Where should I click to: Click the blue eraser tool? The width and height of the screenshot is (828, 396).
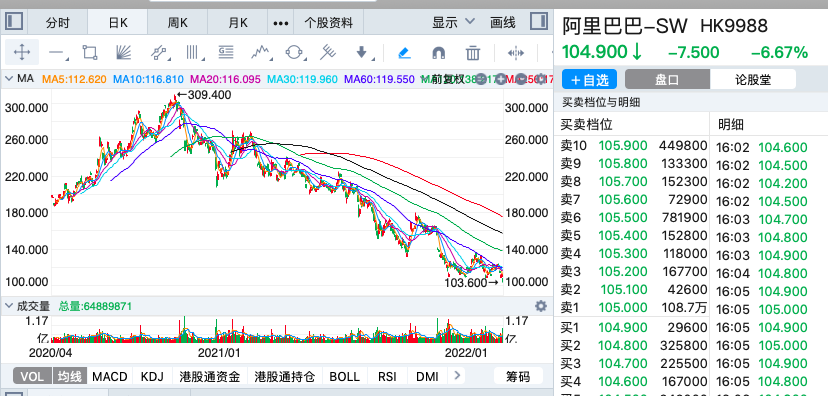tap(403, 53)
